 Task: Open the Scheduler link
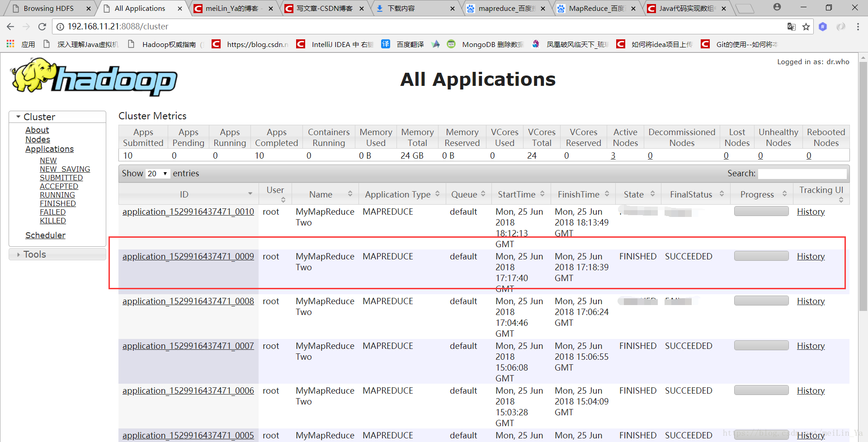coord(45,235)
